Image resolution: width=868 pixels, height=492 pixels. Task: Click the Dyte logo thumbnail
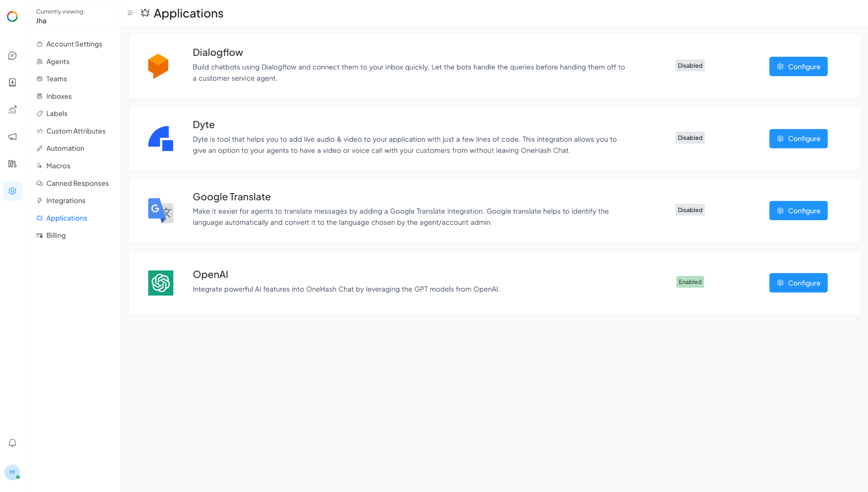[161, 138]
